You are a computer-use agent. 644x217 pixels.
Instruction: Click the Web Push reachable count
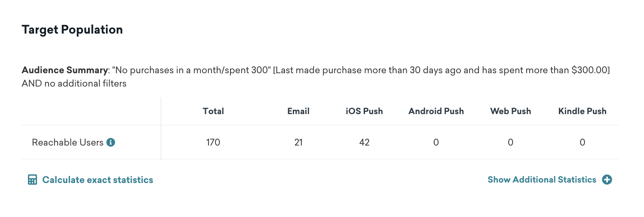(x=510, y=142)
